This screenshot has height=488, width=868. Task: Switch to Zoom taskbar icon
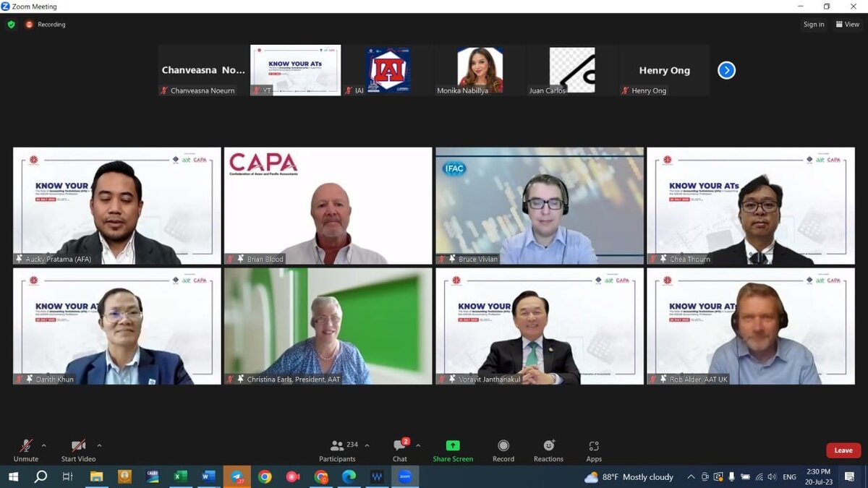405,476
